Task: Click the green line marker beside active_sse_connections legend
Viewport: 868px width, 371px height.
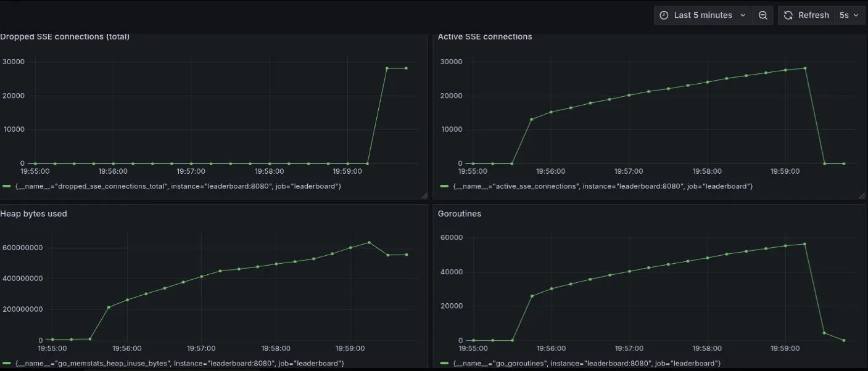Action: [x=444, y=185]
